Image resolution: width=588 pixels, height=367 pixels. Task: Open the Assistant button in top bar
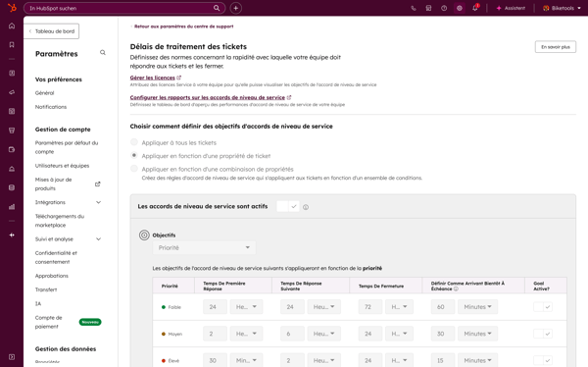[x=511, y=8]
